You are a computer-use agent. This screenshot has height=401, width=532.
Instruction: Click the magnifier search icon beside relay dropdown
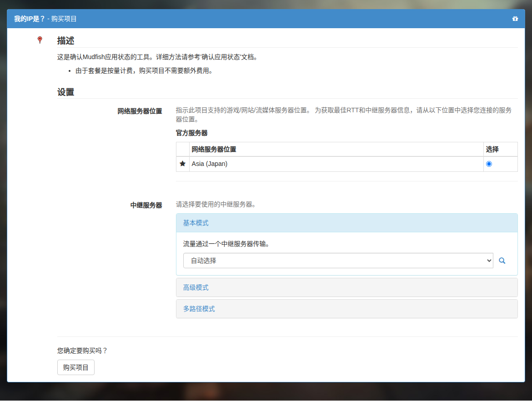[x=502, y=261]
